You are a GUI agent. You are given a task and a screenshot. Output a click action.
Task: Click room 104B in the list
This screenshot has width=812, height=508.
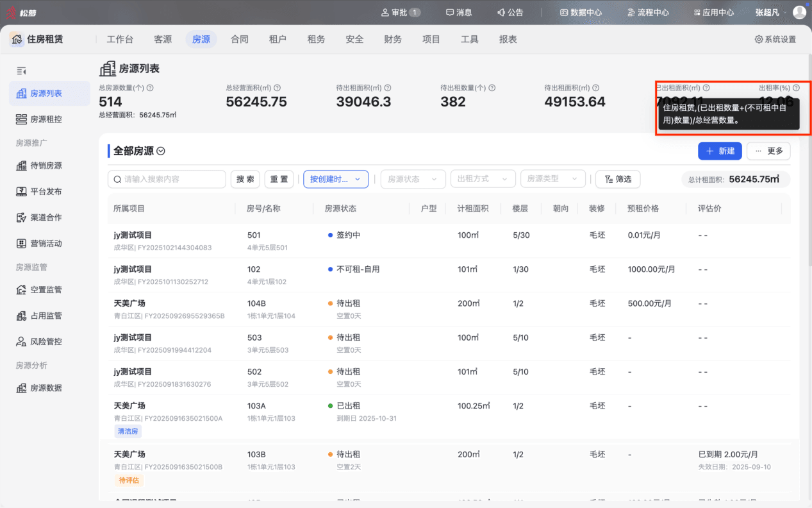(257, 303)
